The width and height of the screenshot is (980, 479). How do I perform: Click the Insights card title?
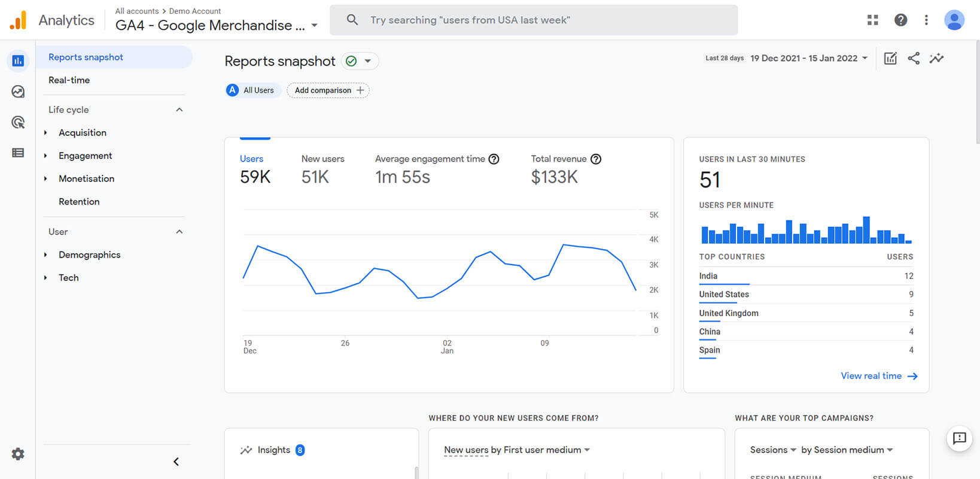[x=273, y=450]
